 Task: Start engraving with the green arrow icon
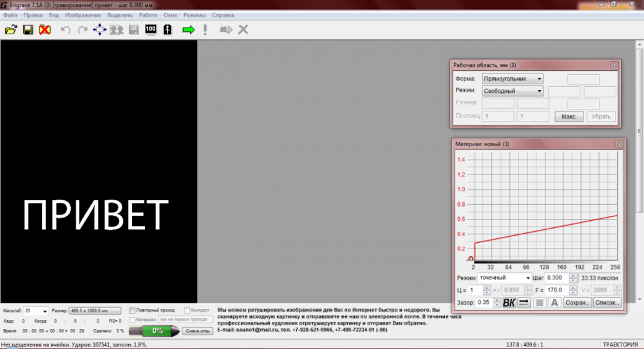[x=188, y=30]
